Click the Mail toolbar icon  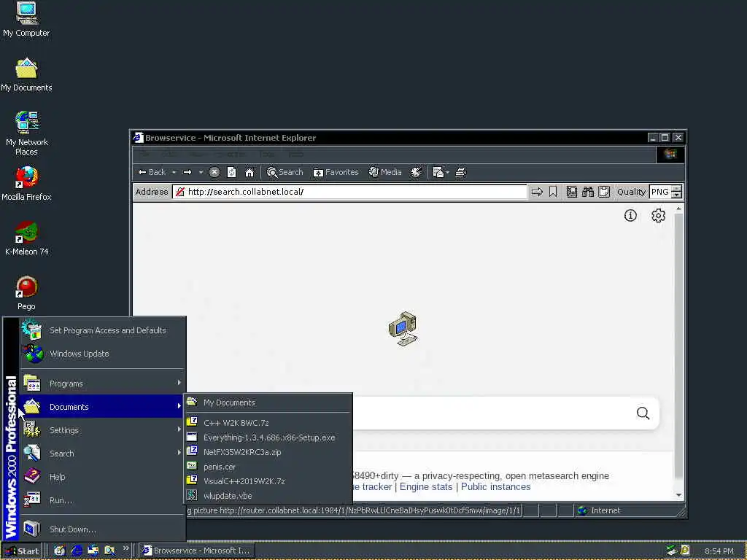[438, 172]
